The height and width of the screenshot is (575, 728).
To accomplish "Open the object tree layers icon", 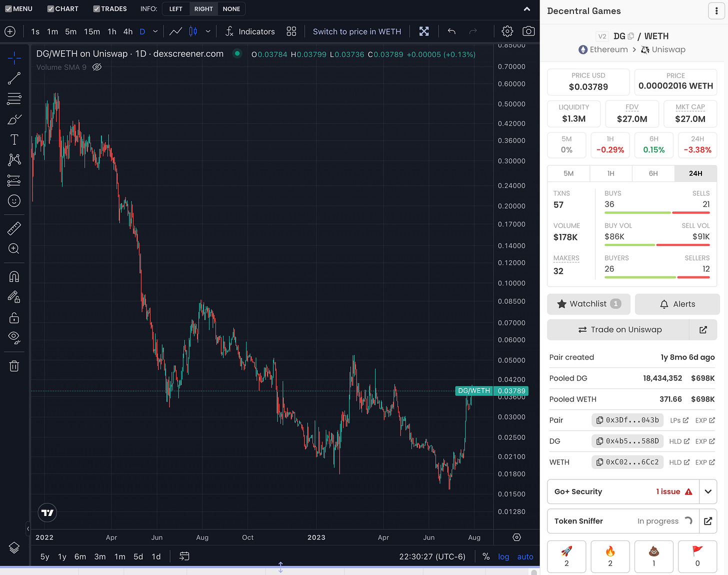I will point(14,548).
